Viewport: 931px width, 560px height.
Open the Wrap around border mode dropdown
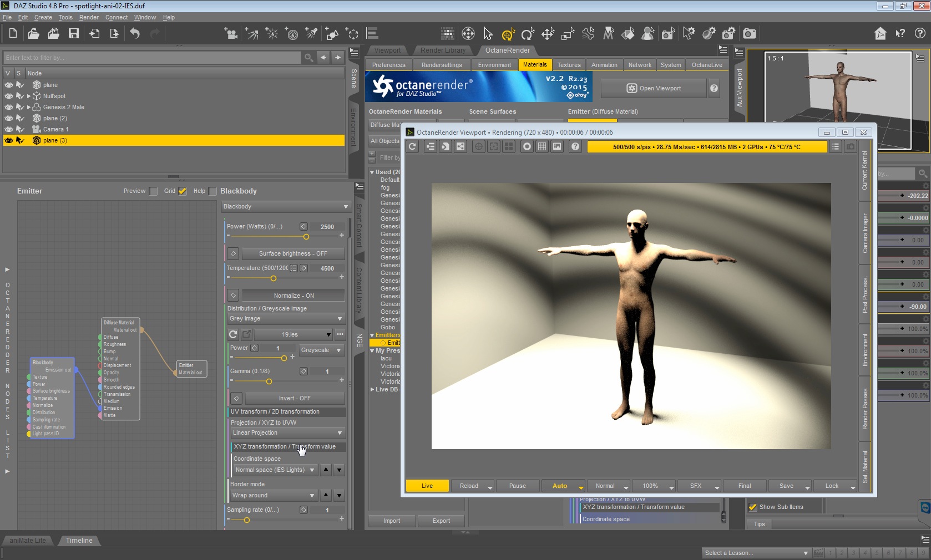click(274, 495)
